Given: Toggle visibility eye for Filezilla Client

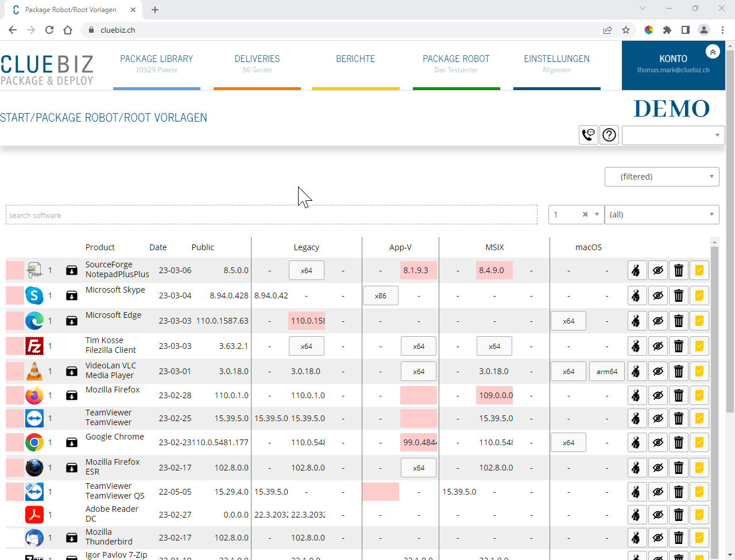Looking at the screenshot, I should pos(657,346).
